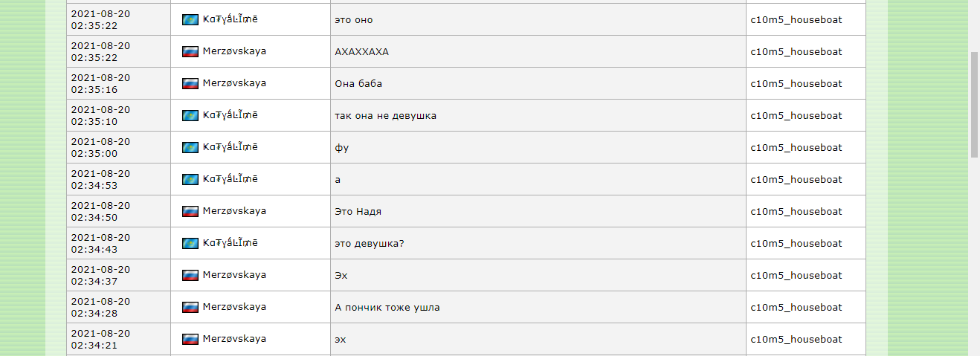This screenshot has height=356, width=980.
Task: Click Kazakhstan flag icon beside "это оно" message
Action: 190,19
